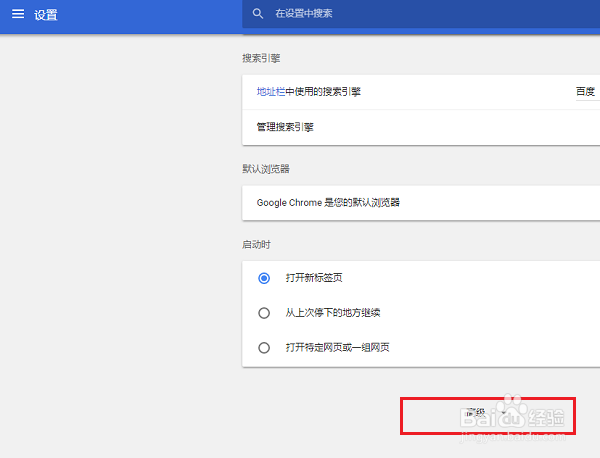Focus the search settings input field

click(421, 14)
